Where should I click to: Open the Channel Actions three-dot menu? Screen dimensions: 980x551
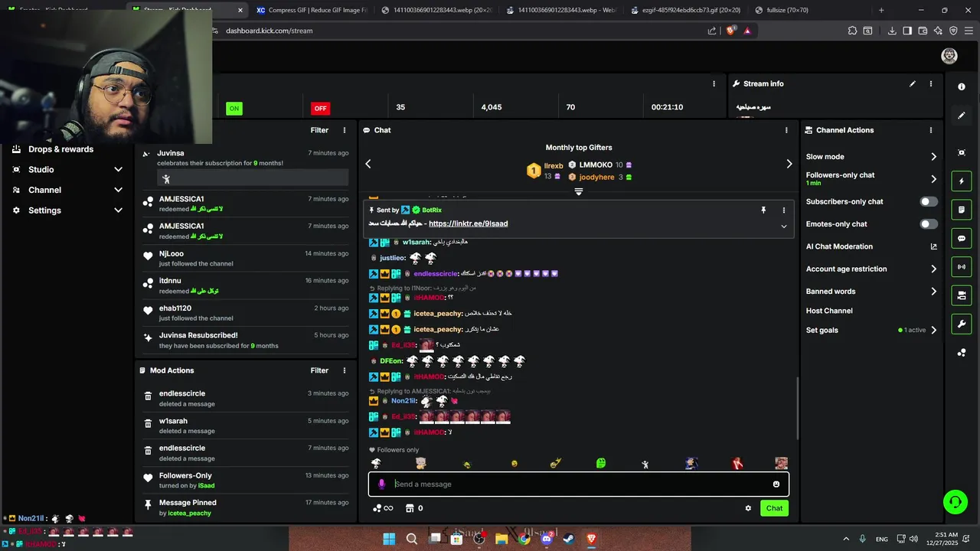(931, 130)
